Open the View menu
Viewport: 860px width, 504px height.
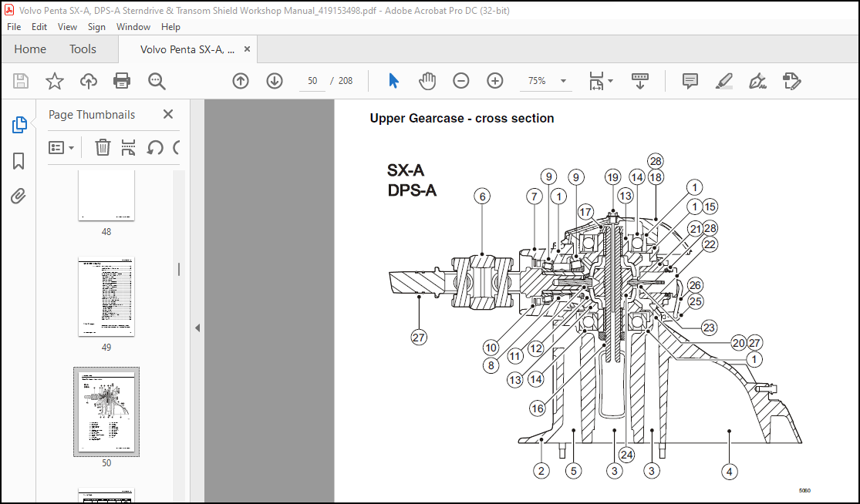coord(67,27)
